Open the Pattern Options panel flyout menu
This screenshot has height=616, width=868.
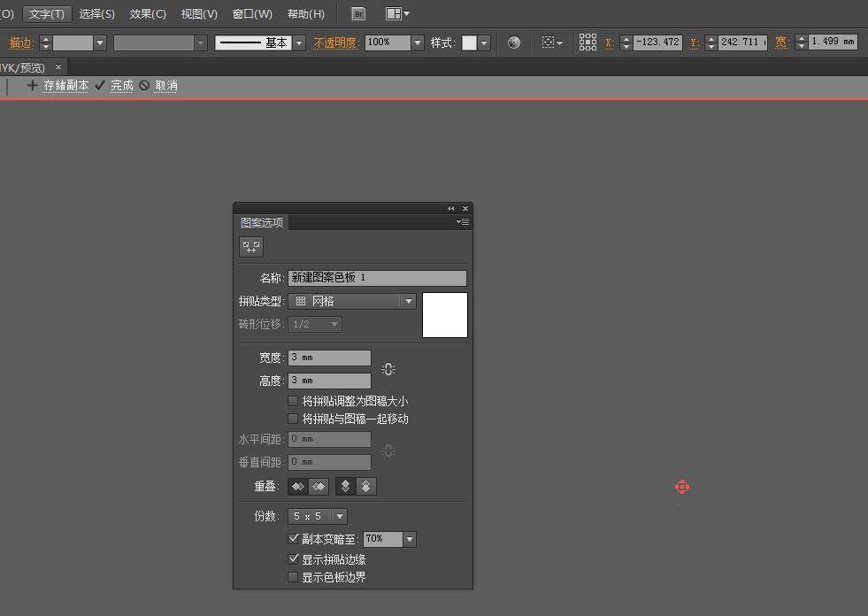(x=463, y=222)
